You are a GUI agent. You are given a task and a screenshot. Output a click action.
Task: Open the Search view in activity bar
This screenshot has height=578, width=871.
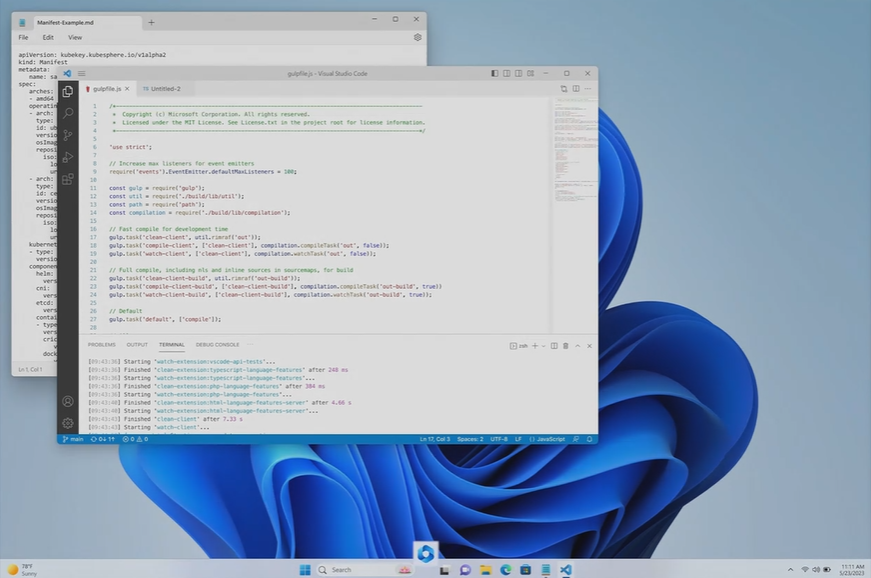point(68,113)
